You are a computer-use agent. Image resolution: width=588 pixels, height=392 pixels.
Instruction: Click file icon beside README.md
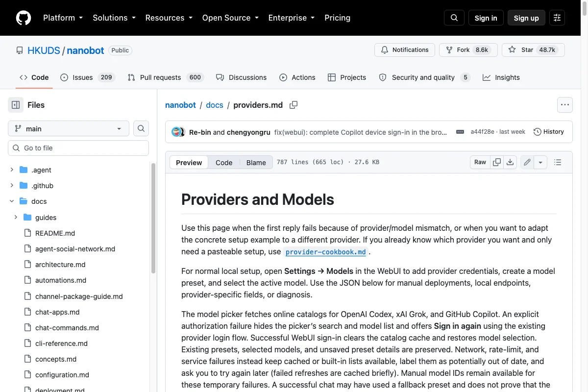(x=27, y=233)
